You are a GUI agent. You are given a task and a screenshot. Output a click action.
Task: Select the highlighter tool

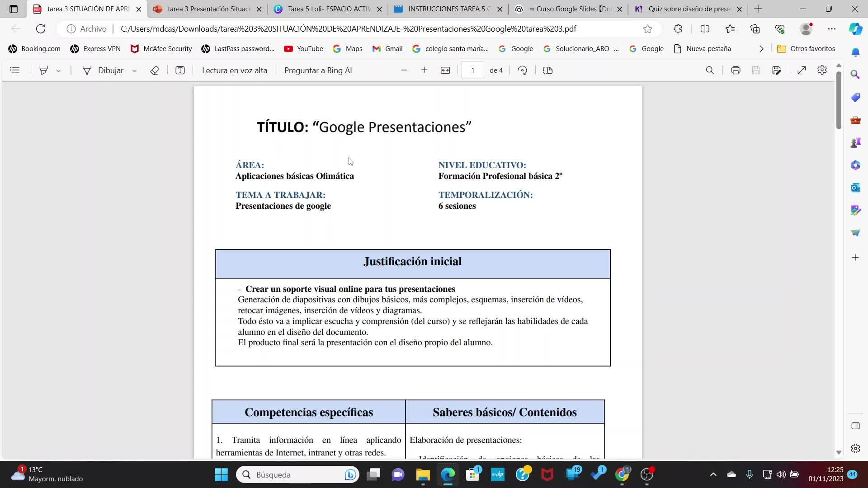(x=44, y=70)
